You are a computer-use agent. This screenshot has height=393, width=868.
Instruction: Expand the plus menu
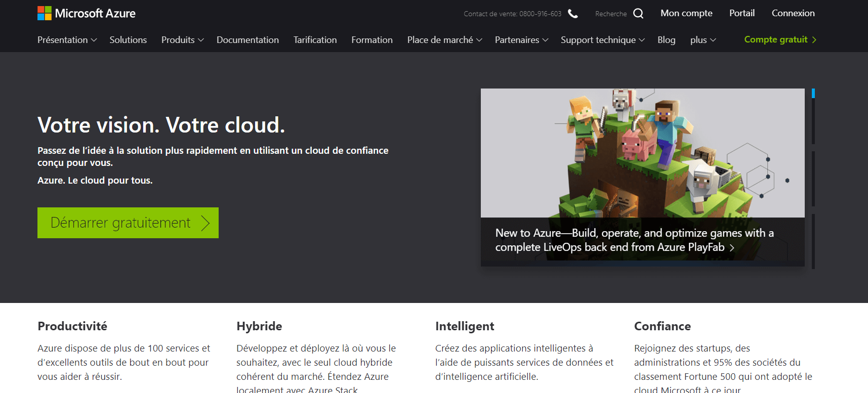click(703, 40)
